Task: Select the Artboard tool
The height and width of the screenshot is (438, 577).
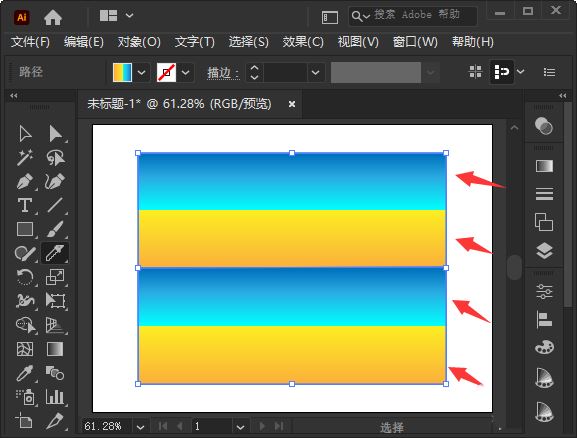Action: [x=25, y=421]
